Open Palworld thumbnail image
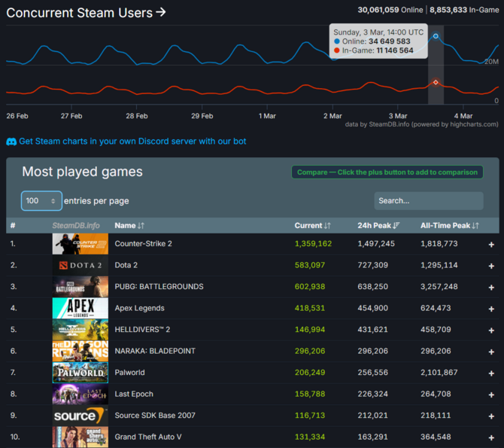The image size is (504, 448). coord(80,373)
